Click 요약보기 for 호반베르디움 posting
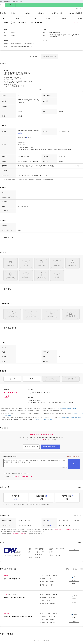This screenshot has height=644, width=83. click(74, 618)
